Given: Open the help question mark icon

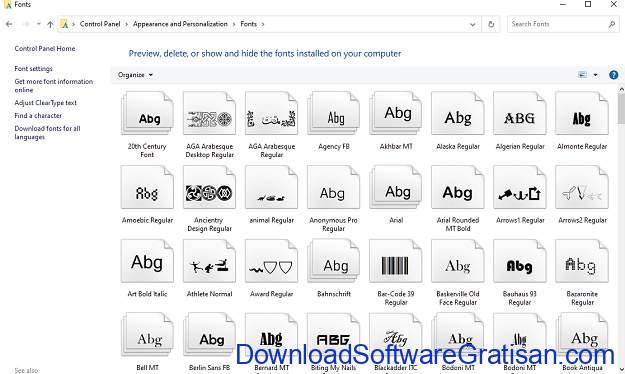Looking at the screenshot, I should pos(613,75).
